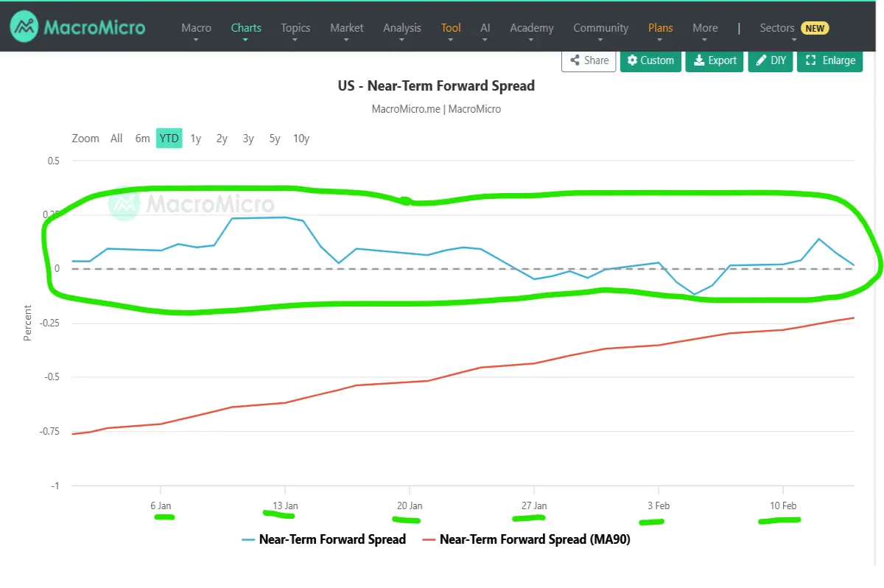Click the 27 Jan axis label
884x588 pixels.
coord(534,505)
